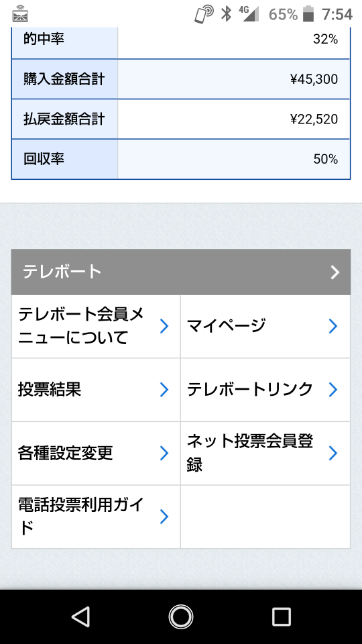Screen dimensions: 362x644
Task: Tap the 4G signal strength icon
Action: click(x=249, y=13)
